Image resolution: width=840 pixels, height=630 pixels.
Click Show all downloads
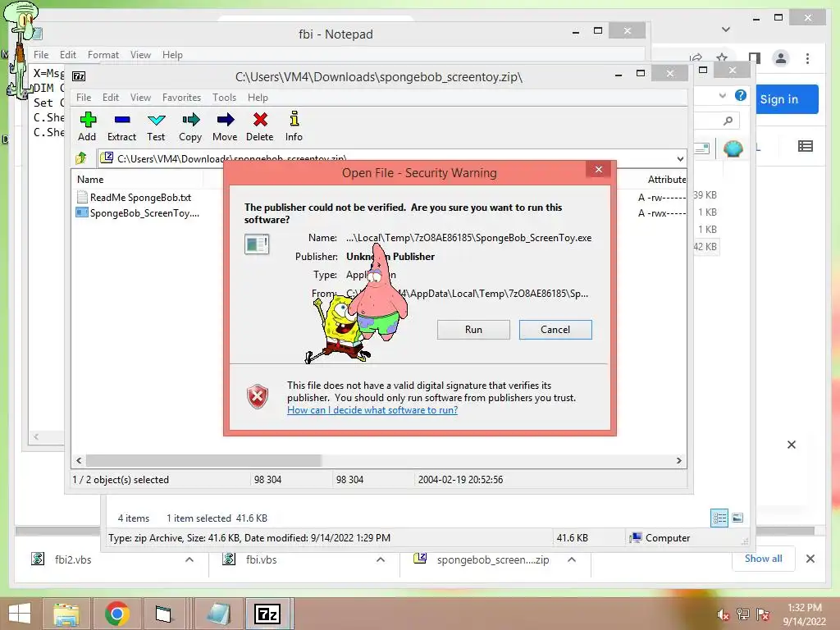(763, 559)
